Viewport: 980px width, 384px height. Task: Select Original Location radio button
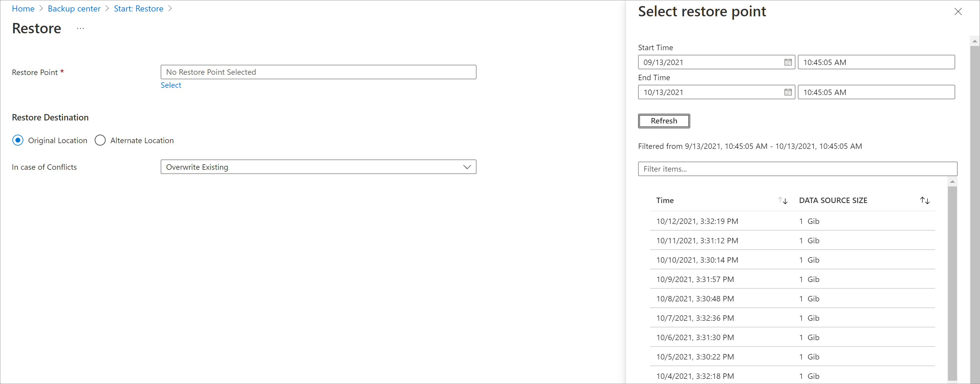[19, 140]
